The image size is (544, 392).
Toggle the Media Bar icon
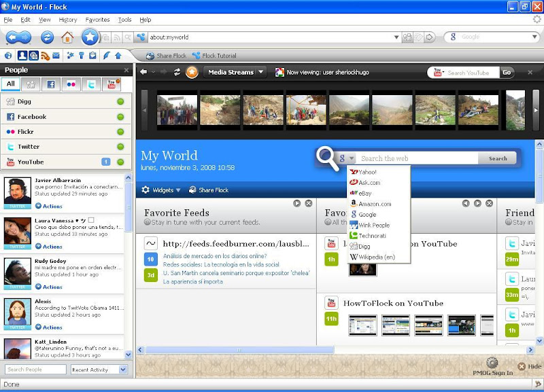click(x=33, y=56)
